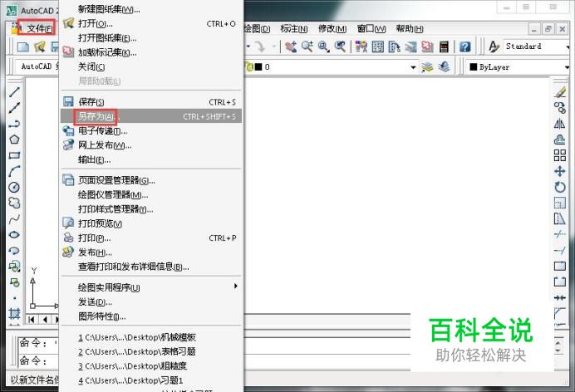Click the Array tool
Screen dimensions: 575x392
[x=560, y=155]
